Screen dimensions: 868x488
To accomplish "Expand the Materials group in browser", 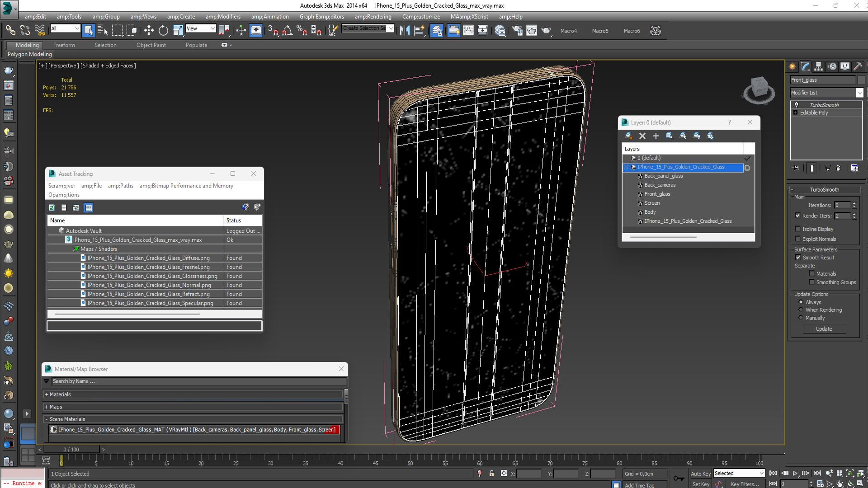I will (x=47, y=394).
